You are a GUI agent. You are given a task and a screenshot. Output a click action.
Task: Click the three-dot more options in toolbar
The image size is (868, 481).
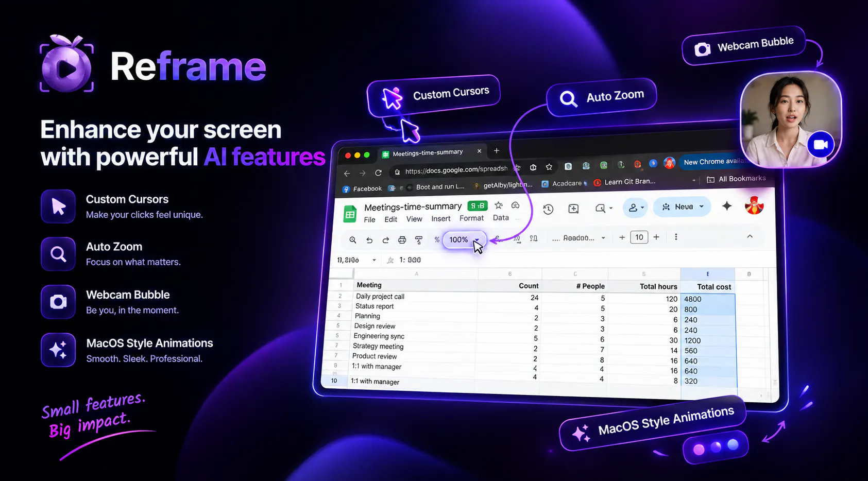[676, 237]
